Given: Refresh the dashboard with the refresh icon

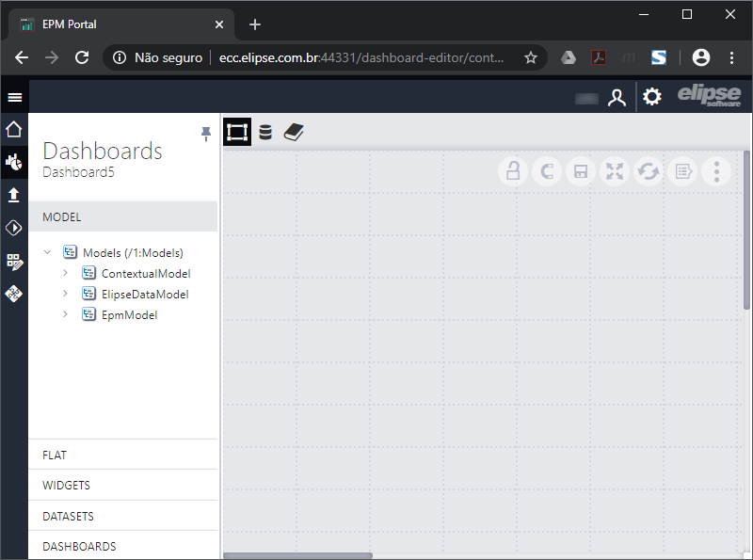Looking at the screenshot, I should tap(649, 171).
